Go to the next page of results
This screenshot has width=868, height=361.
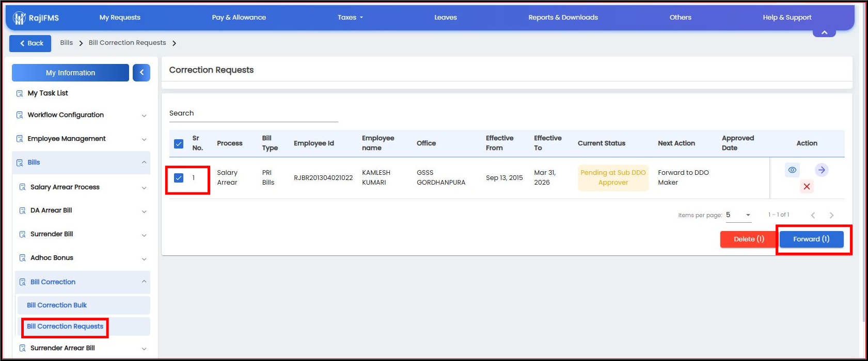tap(831, 215)
